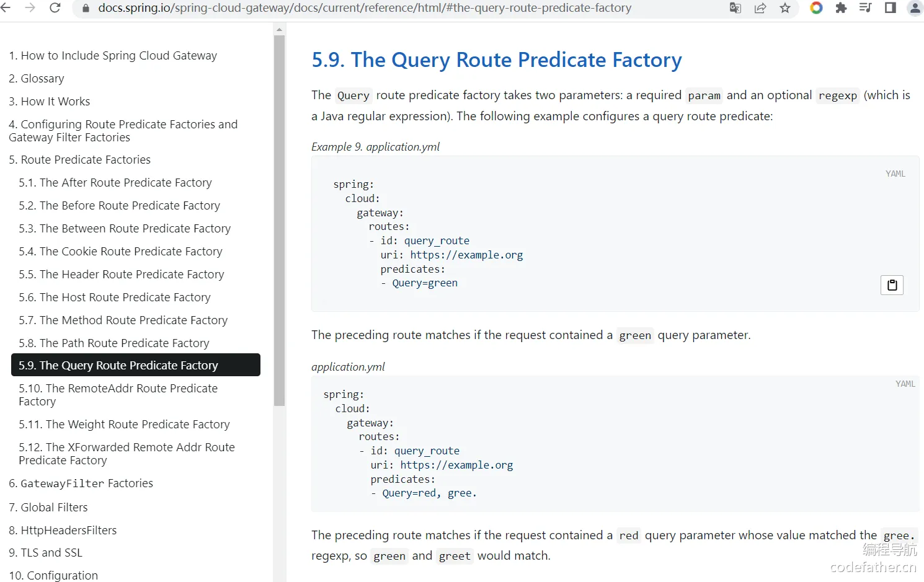
Task: Click the inline code word "param"
Action: [x=704, y=95]
